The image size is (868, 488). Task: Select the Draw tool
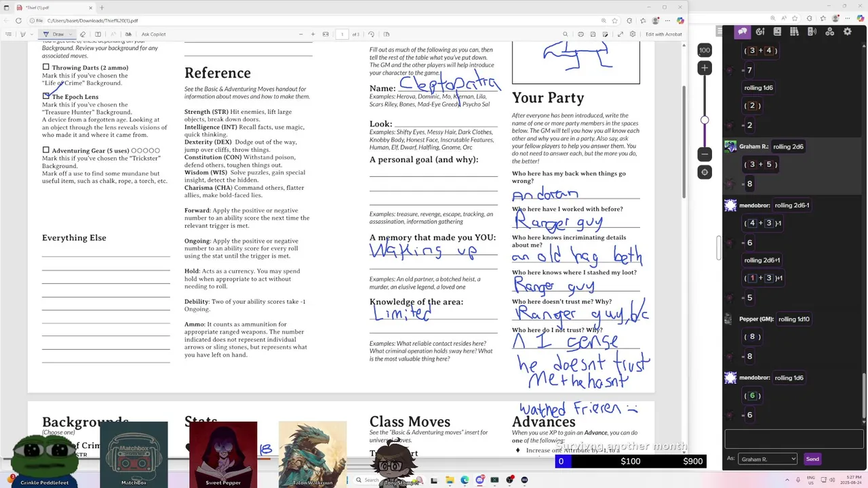click(x=54, y=34)
